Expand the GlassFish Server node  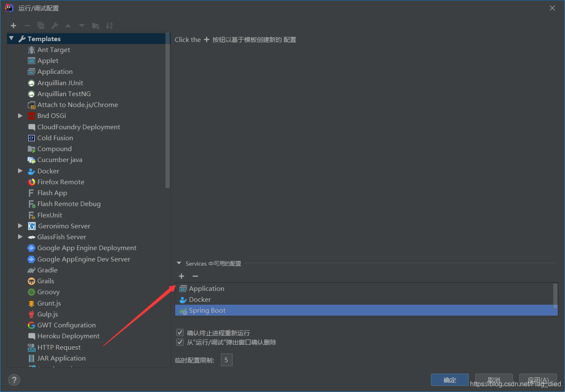pyautogui.click(x=20, y=237)
